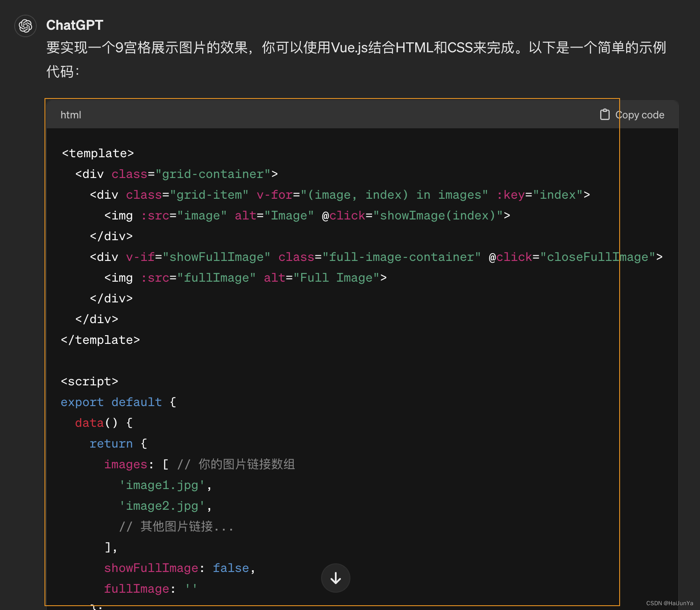
Task: Click the scroll-to-bottom arrow button
Action: tap(336, 578)
